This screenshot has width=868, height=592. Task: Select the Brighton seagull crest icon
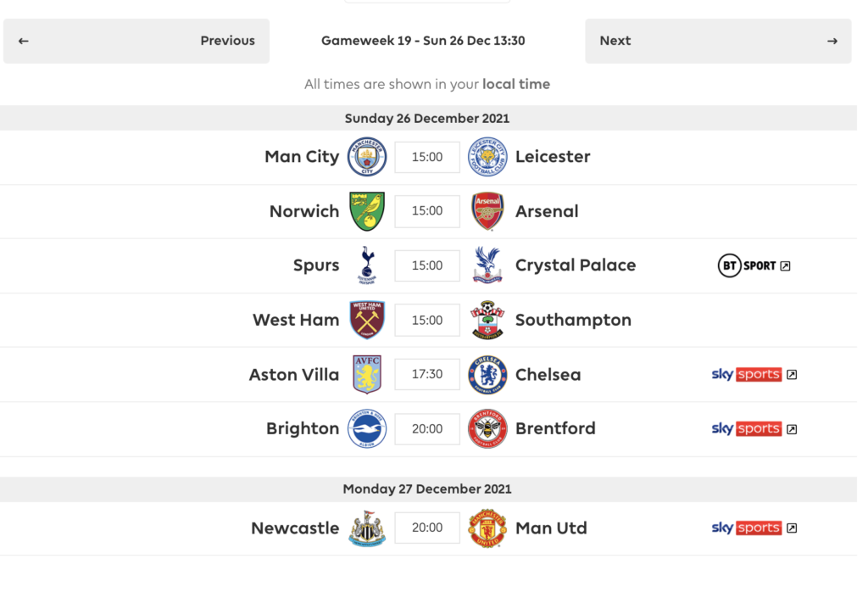(367, 428)
